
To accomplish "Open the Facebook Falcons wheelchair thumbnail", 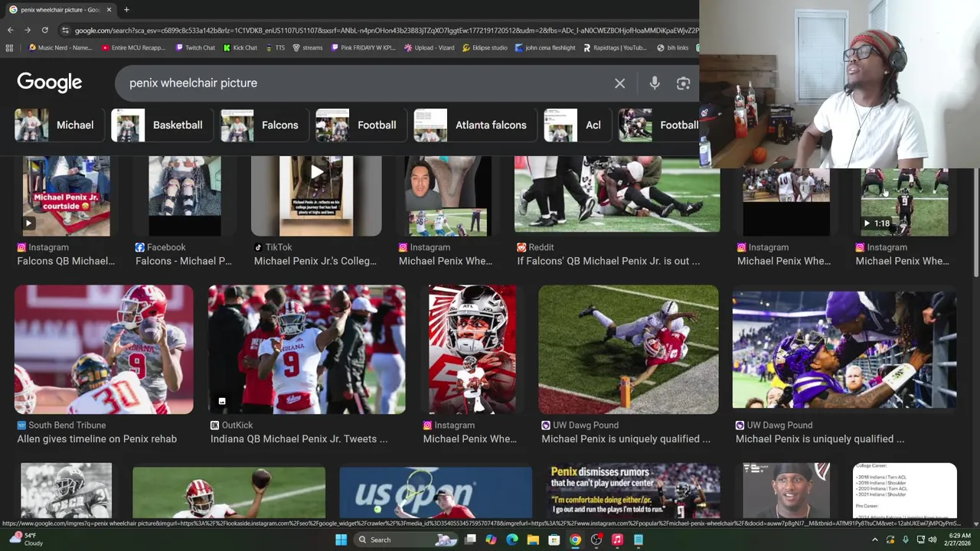I will [x=185, y=196].
